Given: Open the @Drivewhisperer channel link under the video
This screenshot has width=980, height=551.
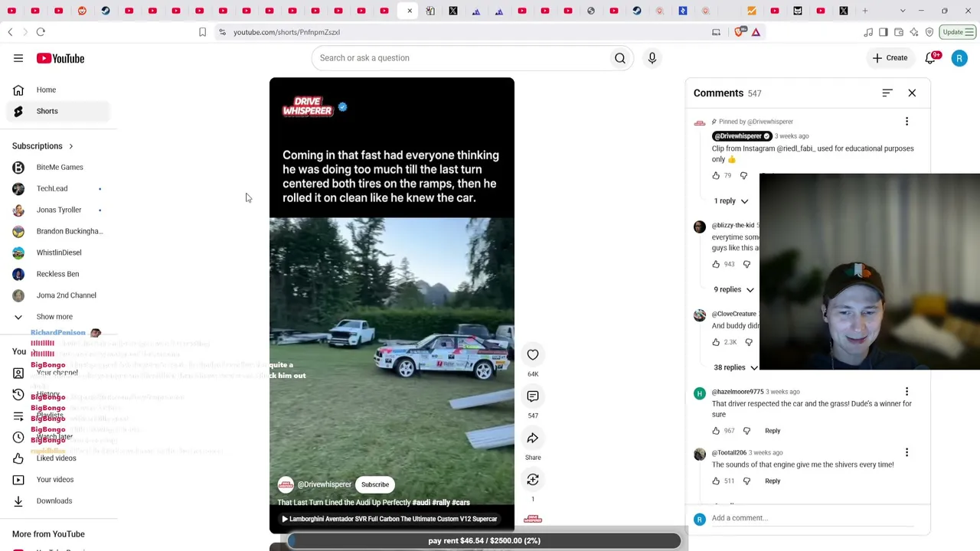Looking at the screenshot, I should (x=325, y=484).
